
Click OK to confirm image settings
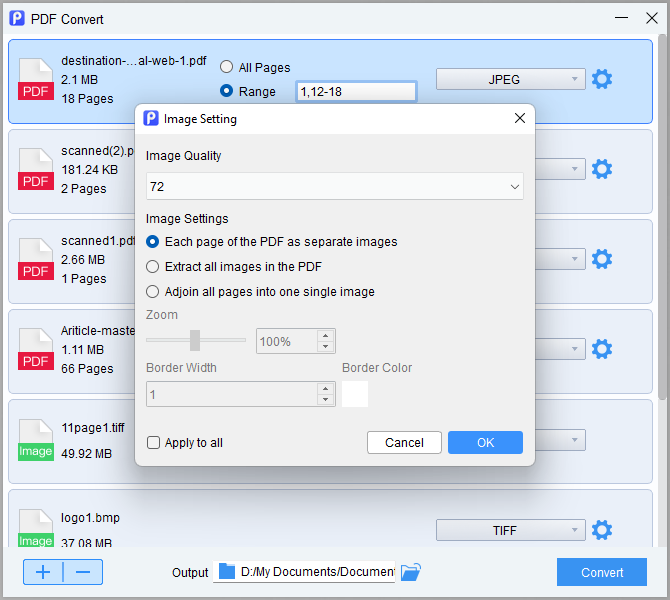485,442
